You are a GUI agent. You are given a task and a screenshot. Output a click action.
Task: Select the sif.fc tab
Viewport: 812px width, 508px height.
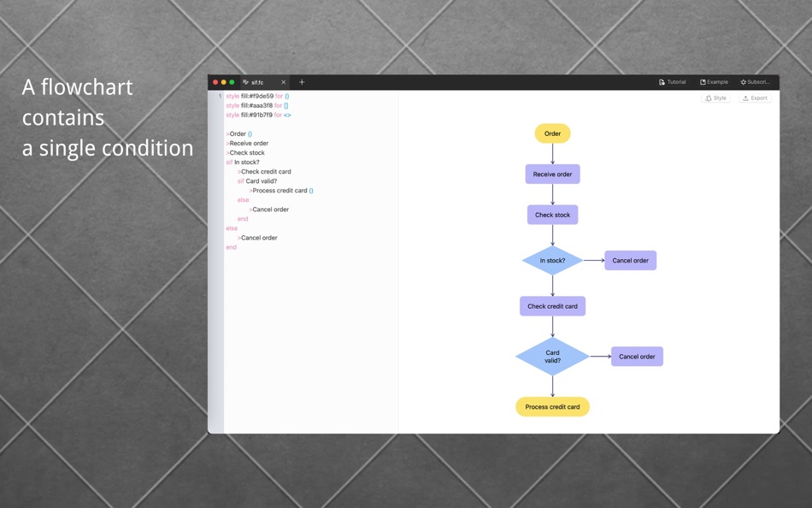click(x=265, y=82)
